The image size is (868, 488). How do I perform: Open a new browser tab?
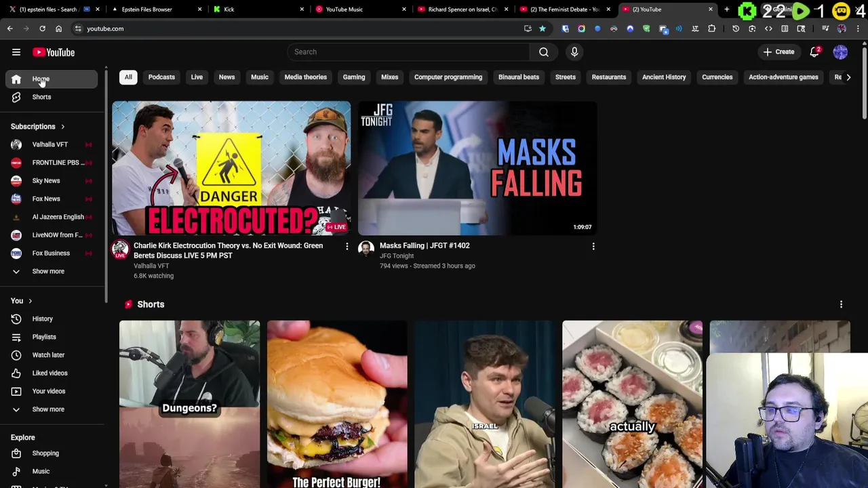tap(727, 9)
